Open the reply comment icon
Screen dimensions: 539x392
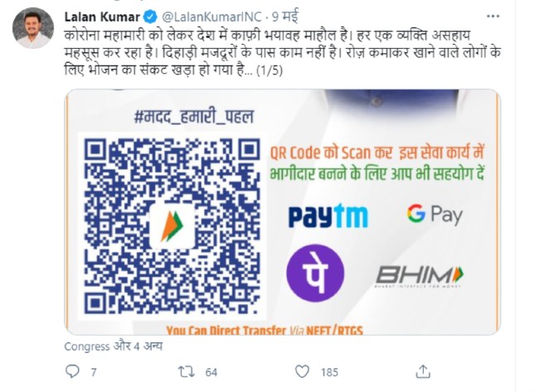(72, 372)
